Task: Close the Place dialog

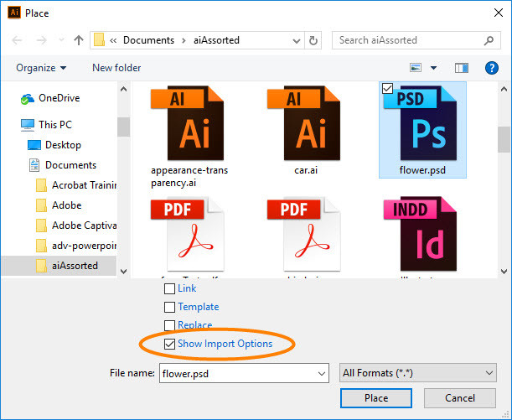Action: click(499, 13)
